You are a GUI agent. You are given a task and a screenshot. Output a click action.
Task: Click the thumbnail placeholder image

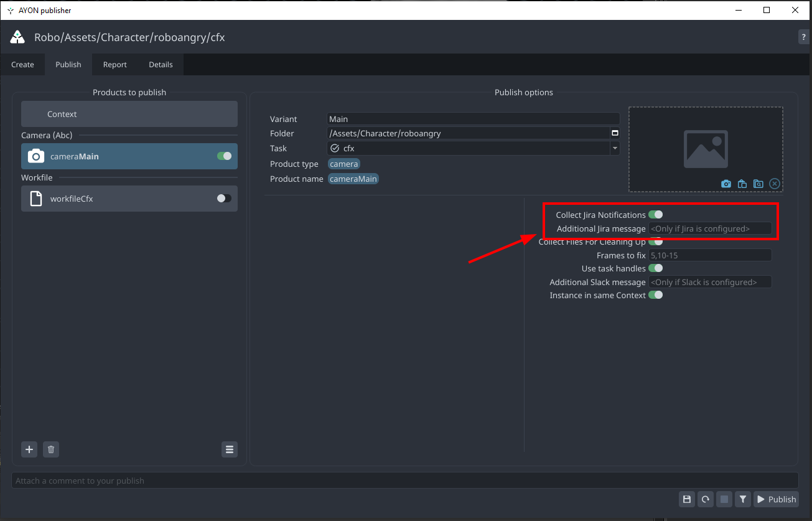coord(706,149)
